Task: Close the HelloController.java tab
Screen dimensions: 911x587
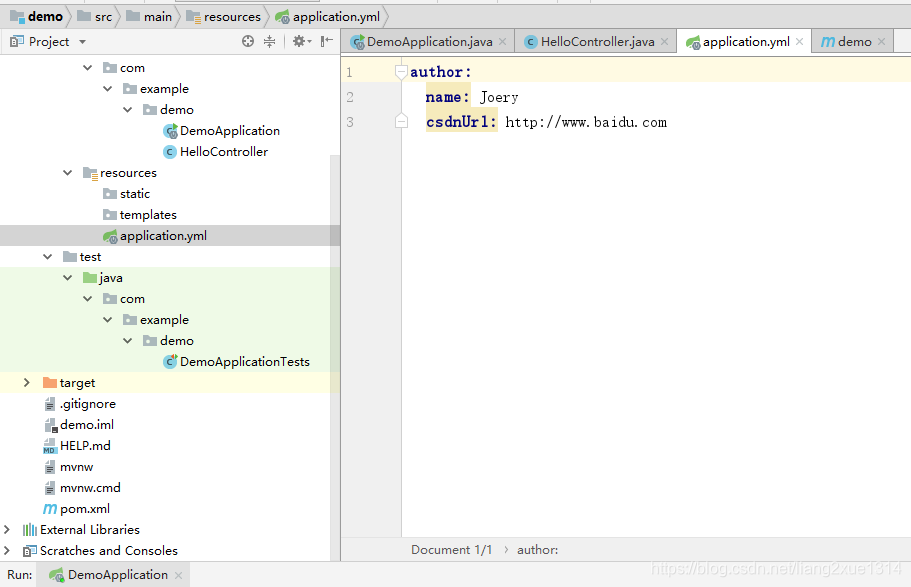Action: (665, 42)
